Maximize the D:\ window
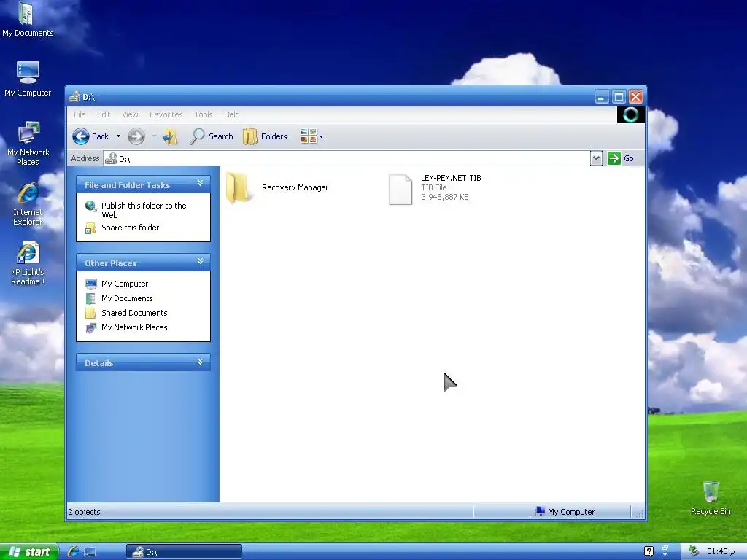This screenshot has width=747, height=560. (x=619, y=97)
